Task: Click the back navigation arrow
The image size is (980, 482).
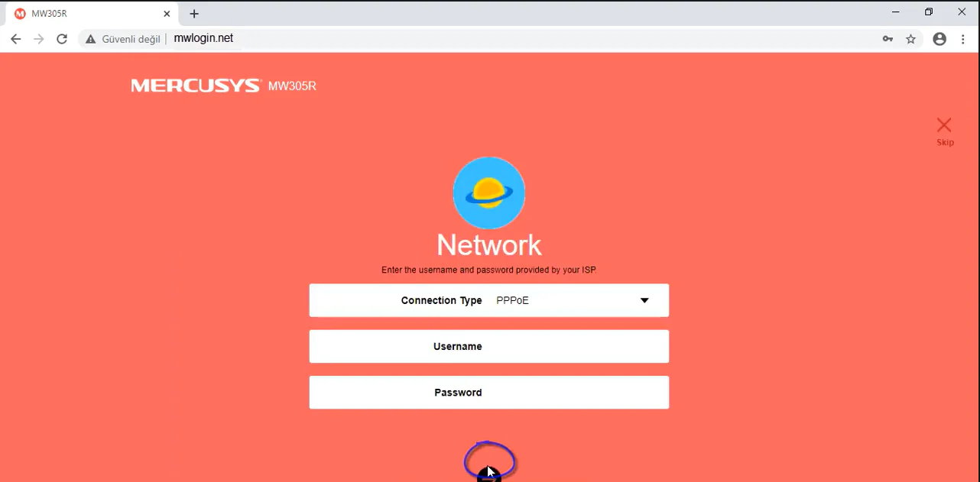Action: pos(15,38)
